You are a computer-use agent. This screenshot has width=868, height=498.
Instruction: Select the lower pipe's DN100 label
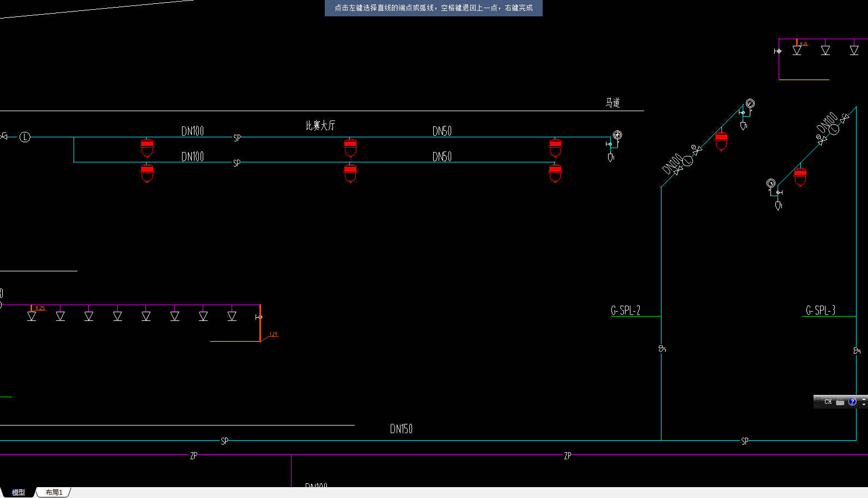point(192,156)
